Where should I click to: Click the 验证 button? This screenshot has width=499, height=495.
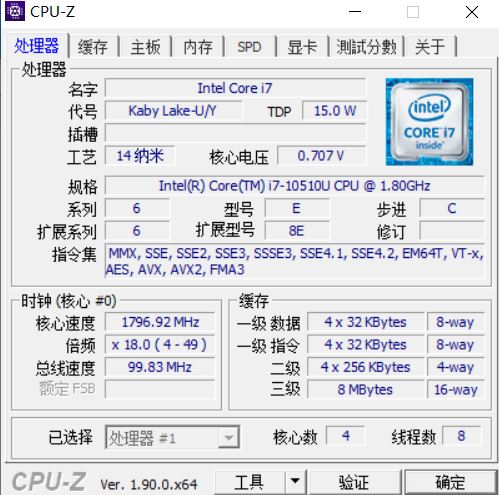click(354, 482)
